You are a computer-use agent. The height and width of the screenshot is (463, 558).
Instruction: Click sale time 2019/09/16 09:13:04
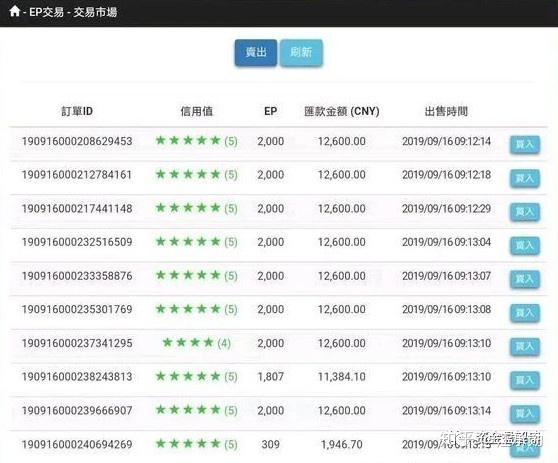446,242
